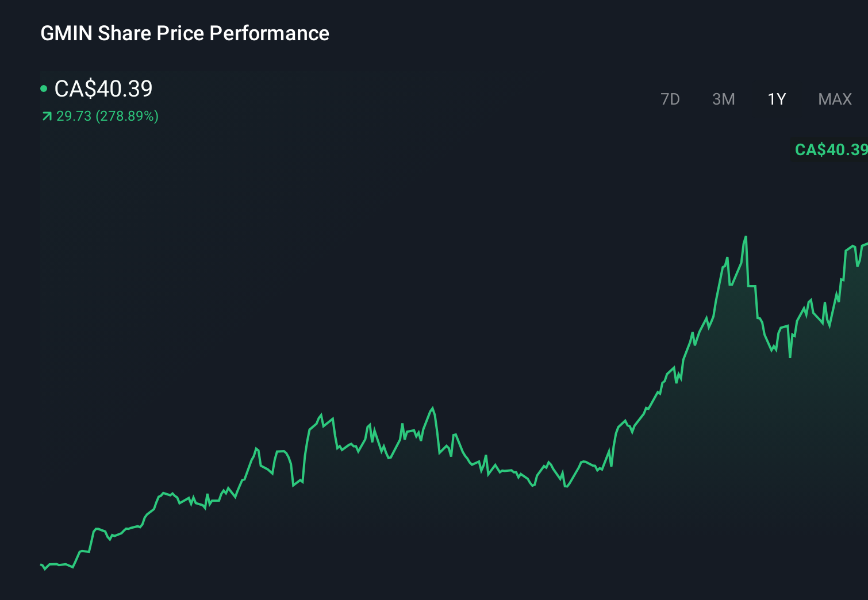
Task: Select the 1Y time range
Action: click(776, 99)
